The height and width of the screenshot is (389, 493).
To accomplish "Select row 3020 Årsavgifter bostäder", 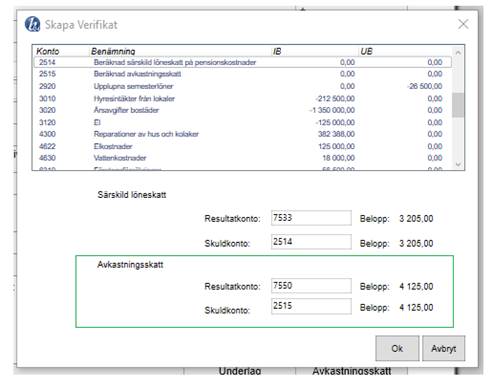I will point(243,110).
